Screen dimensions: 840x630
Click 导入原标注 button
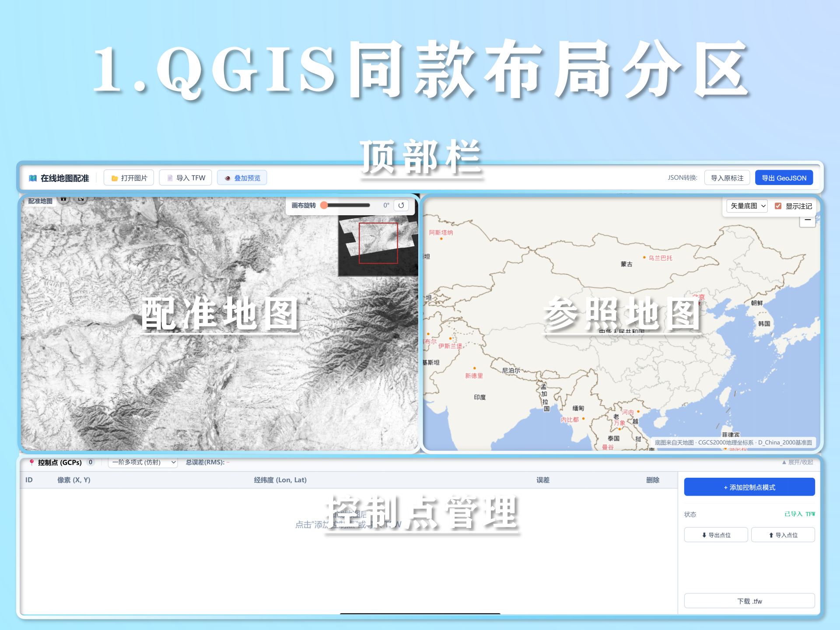pyautogui.click(x=727, y=178)
